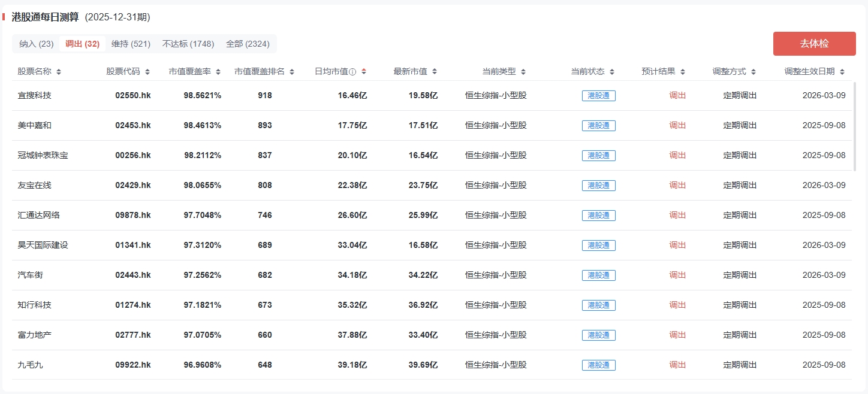The image size is (868, 394).
Task: Click stock code 01341.hk
Action: [x=133, y=245]
